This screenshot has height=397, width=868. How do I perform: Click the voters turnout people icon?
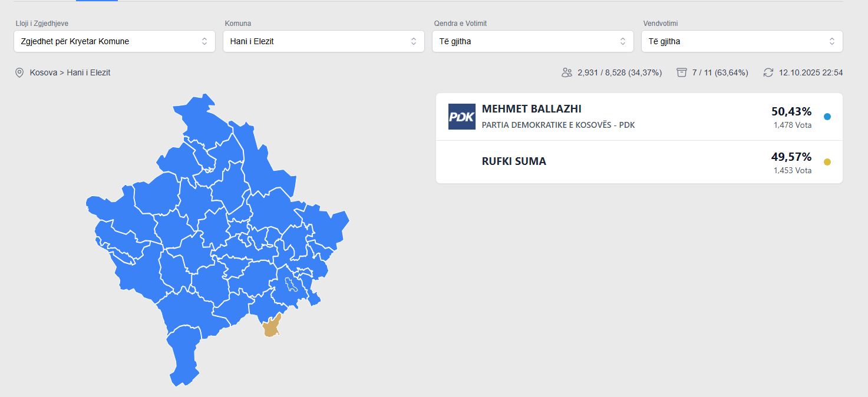pos(567,72)
